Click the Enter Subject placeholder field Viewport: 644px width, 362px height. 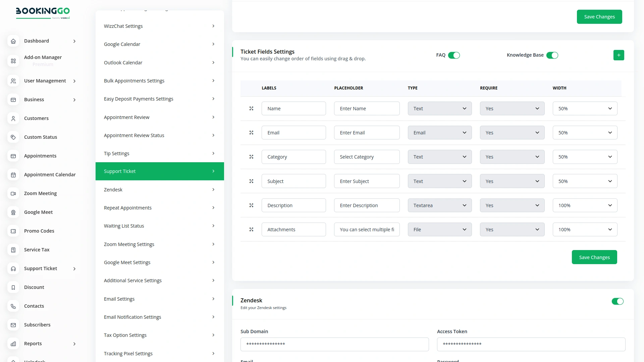(367, 181)
